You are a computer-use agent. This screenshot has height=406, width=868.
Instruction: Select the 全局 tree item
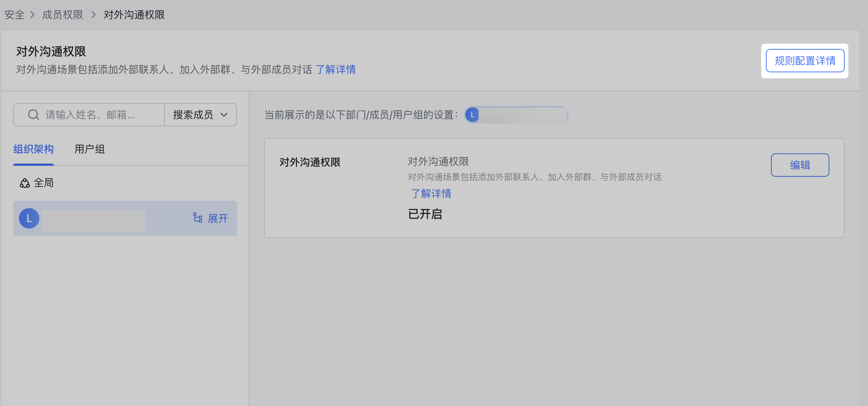(x=44, y=183)
